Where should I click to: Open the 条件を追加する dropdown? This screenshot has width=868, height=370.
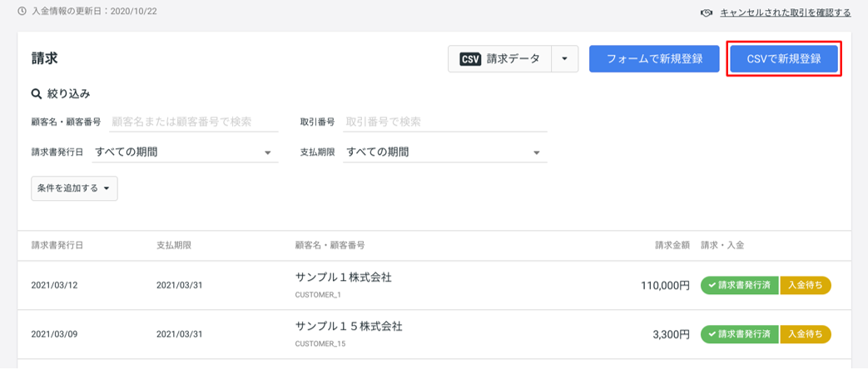click(x=74, y=188)
